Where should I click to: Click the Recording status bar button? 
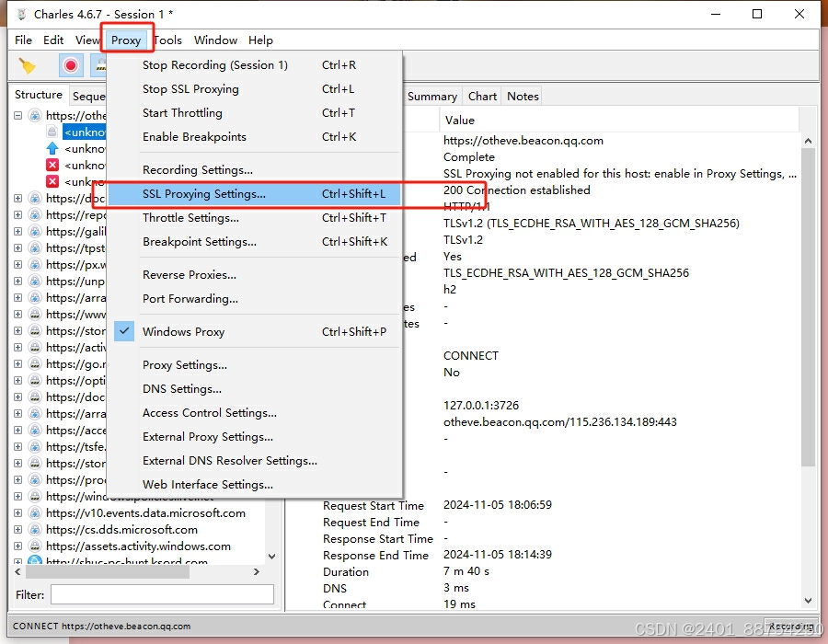point(790,626)
